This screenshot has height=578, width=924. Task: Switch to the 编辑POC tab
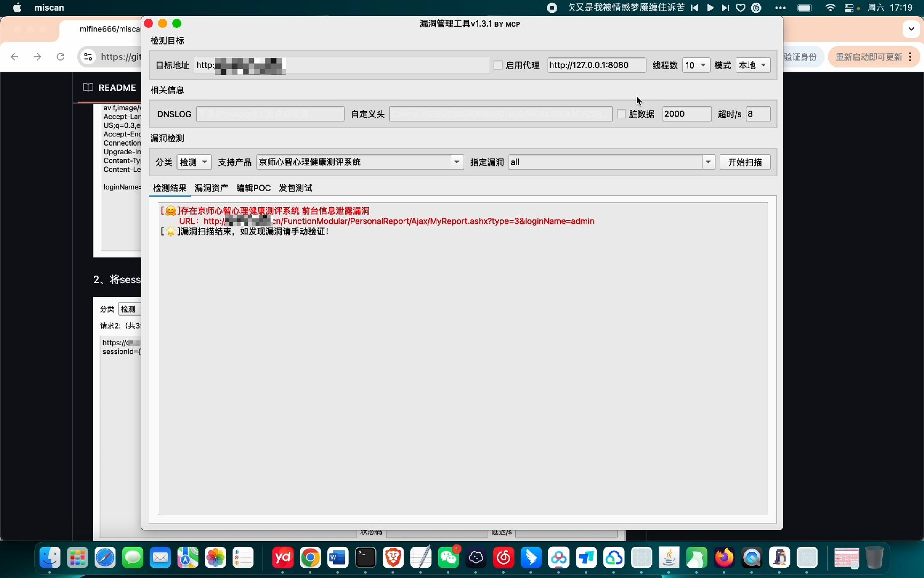pyautogui.click(x=253, y=188)
